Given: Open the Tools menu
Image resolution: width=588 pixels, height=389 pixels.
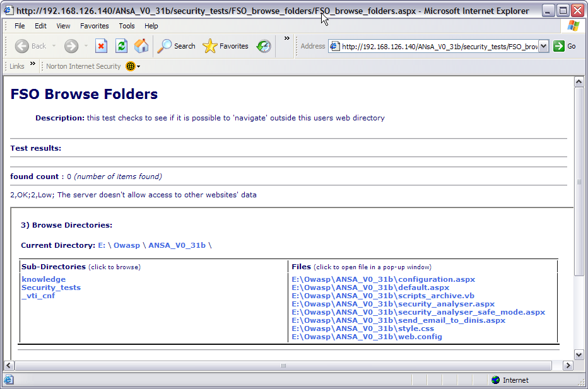Looking at the screenshot, I should coord(127,26).
